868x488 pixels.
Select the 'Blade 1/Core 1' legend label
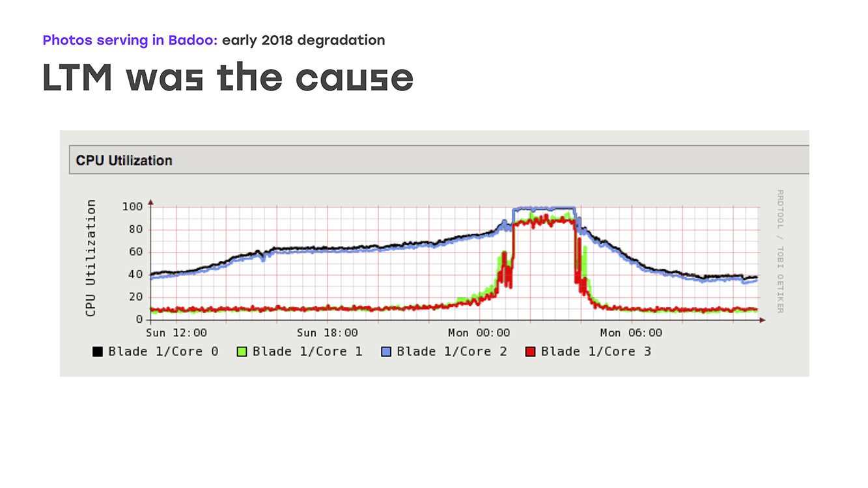[307, 351]
